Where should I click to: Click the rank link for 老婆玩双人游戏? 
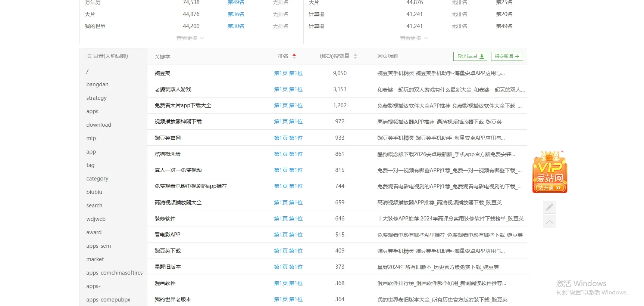[288, 89]
